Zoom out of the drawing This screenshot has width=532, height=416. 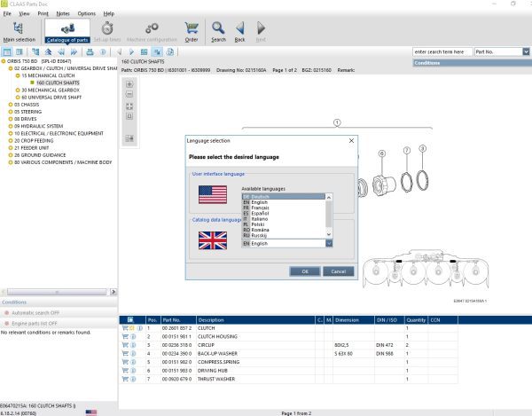click(x=129, y=95)
